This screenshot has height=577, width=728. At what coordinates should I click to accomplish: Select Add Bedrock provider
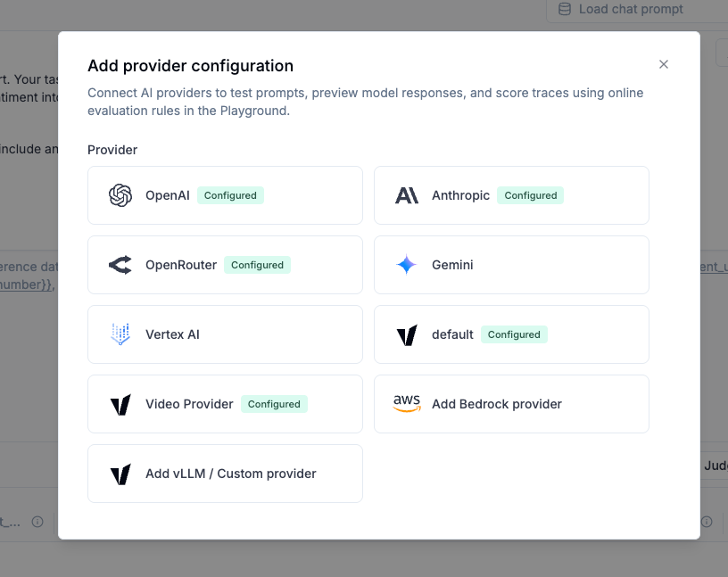click(511, 403)
